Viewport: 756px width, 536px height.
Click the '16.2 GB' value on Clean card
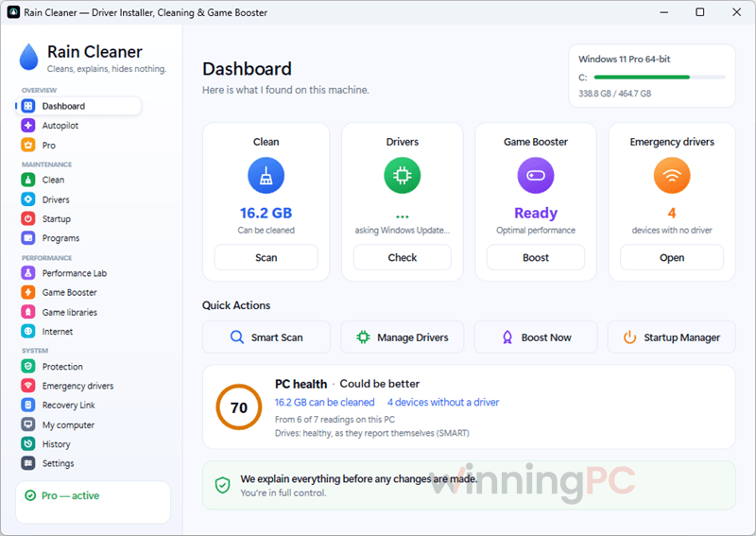point(266,213)
